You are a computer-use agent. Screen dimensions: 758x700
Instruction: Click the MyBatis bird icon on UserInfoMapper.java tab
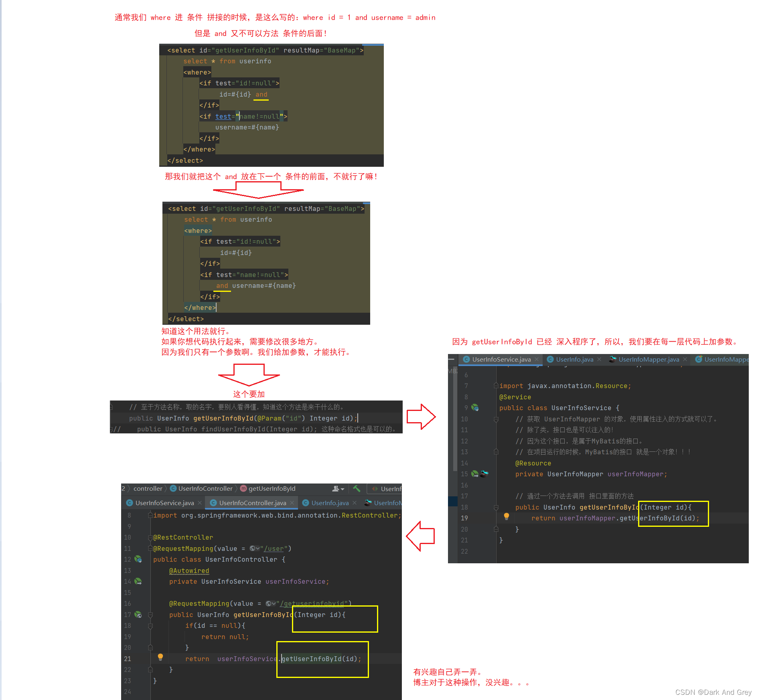pos(612,359)
